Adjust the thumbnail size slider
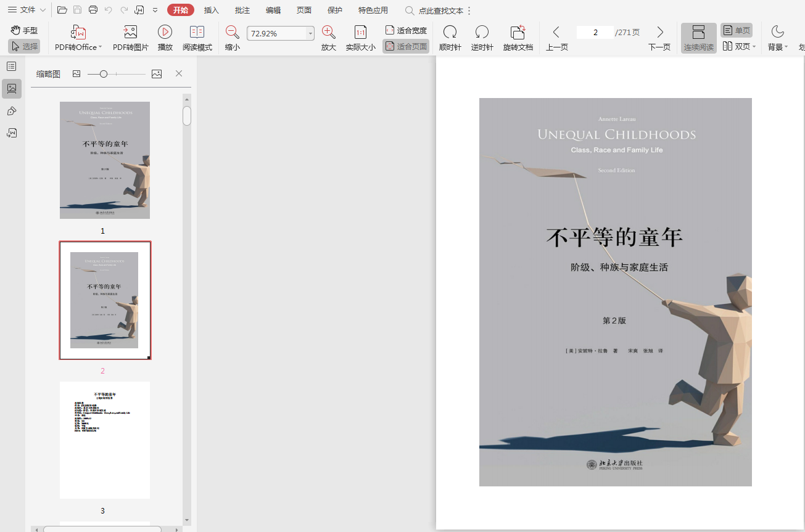 (104, 74)
